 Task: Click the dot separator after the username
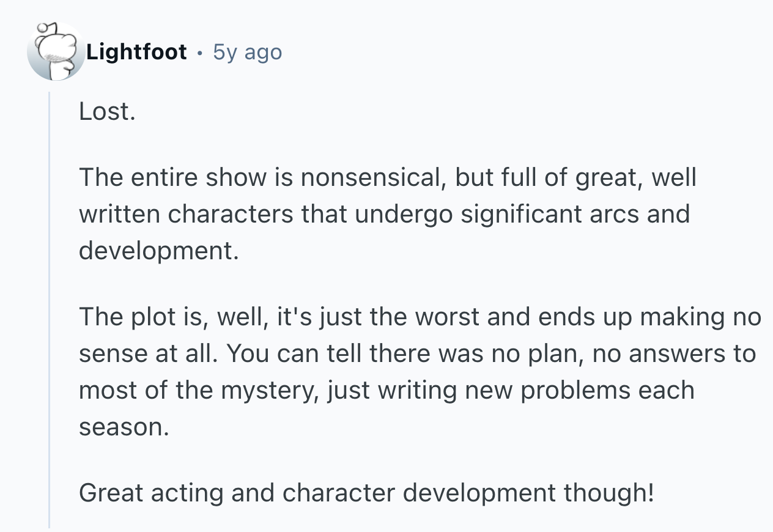(200, 53)
